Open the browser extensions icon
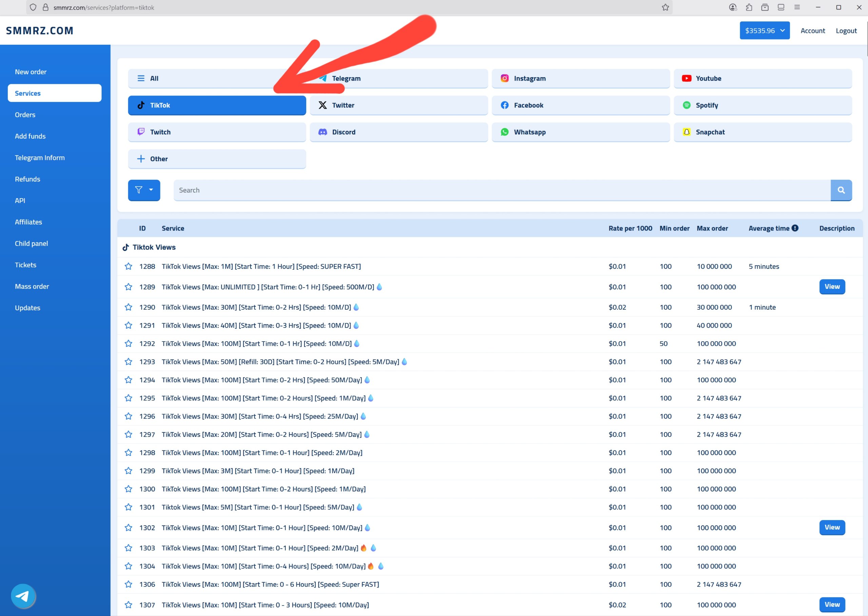Screen dimensions: 868x616 (x=749, y=7)
